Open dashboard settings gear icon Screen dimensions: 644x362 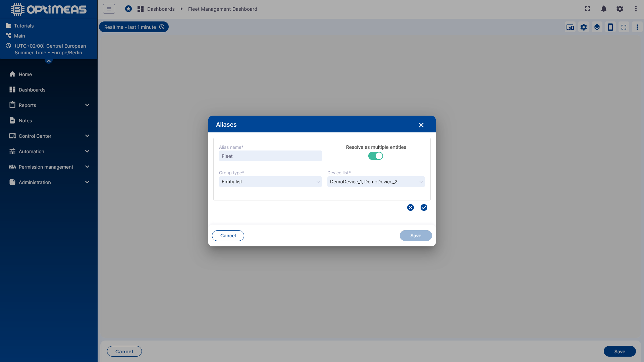584,27
